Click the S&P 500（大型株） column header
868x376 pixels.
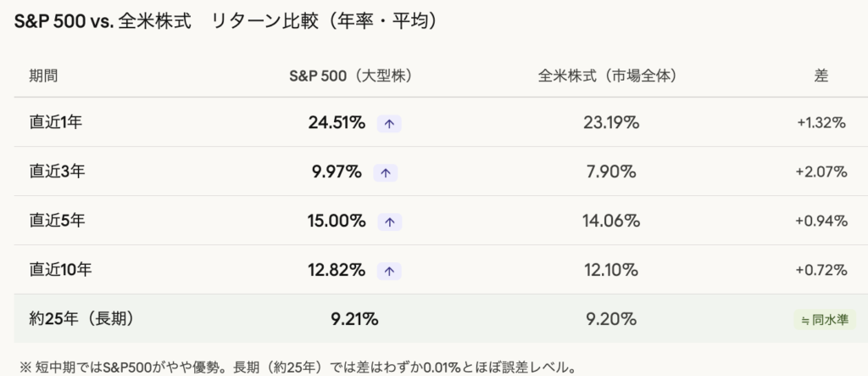click(x=350, y=75)
